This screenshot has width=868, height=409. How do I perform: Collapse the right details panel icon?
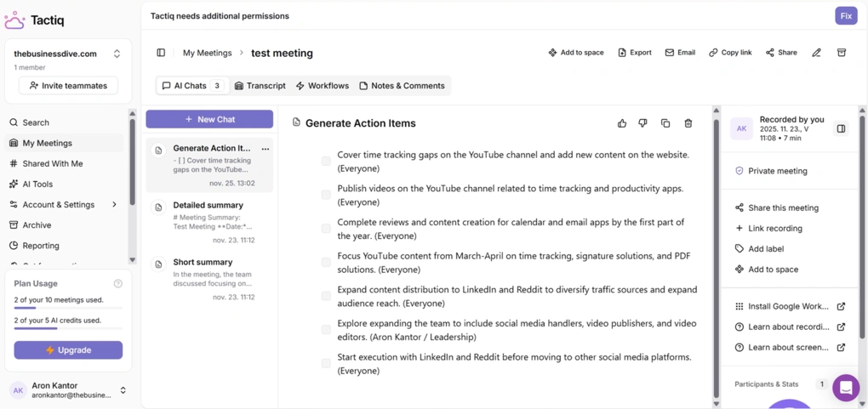[x=841, y=128]
